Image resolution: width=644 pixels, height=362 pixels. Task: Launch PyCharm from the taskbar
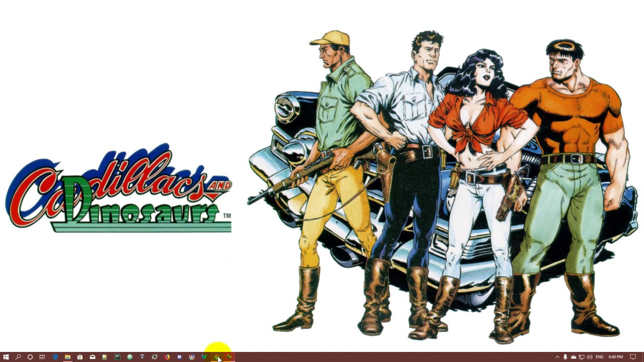pos(117,357)
